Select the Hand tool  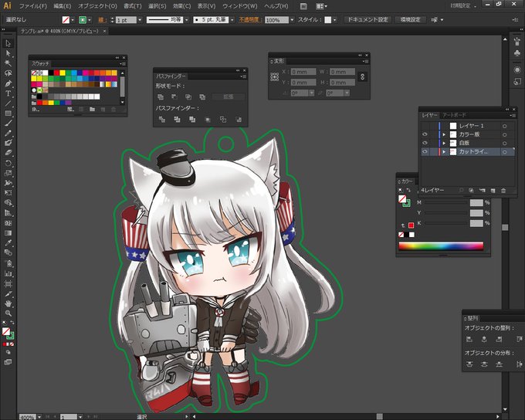coord(8,303)
